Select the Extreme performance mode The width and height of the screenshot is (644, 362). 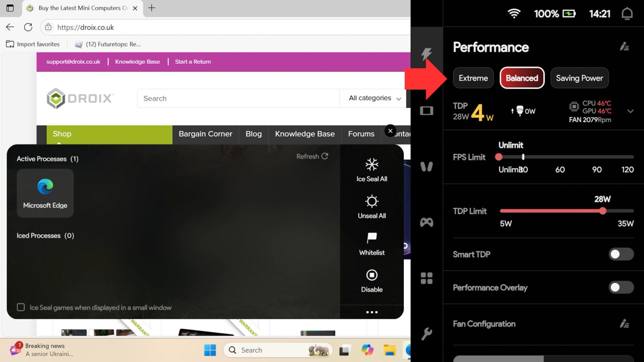[473, 78]
